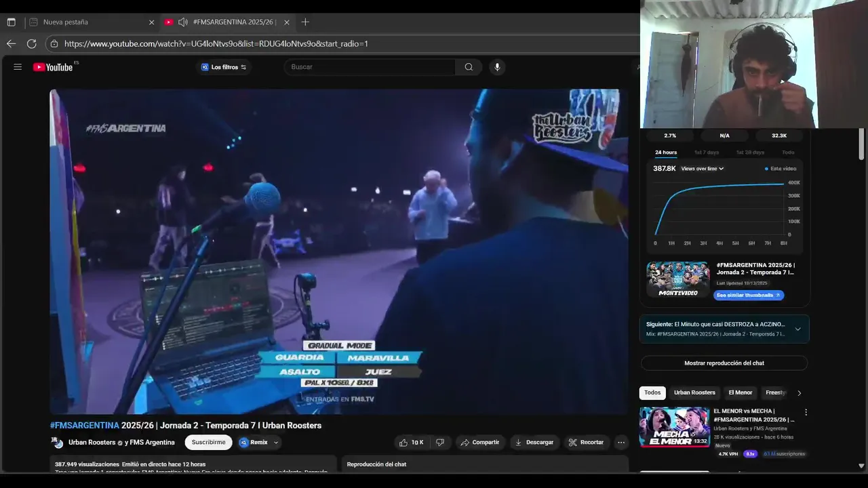Viewport: 868px width, 488px height.
Task: Click the Reproducción del chat header
Action: (x=376, y=464)
